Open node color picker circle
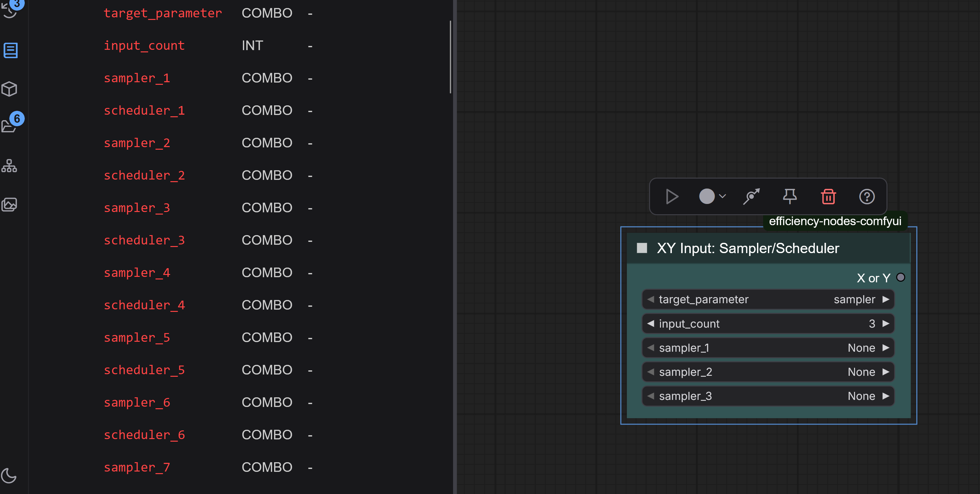Image resolution: width=980 pixels, height=494 pixels. click(x=707, y=197)
